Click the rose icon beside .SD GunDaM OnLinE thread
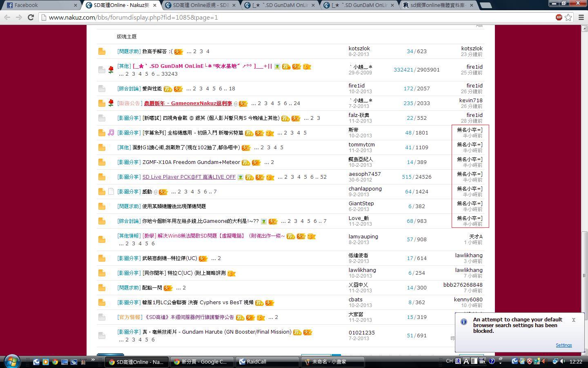The height and width of the screenshot is (368, 588). (x=111, y=70)
